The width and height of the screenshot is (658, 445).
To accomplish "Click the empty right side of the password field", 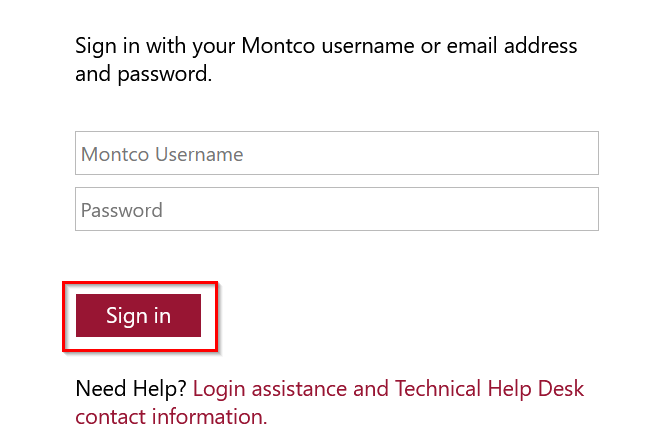I will point(462,209).
